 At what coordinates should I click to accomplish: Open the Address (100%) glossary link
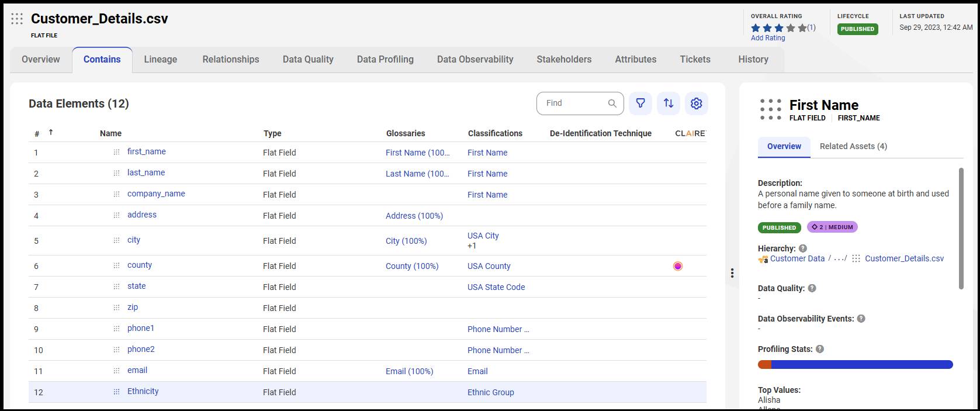[x=414, y=216]
